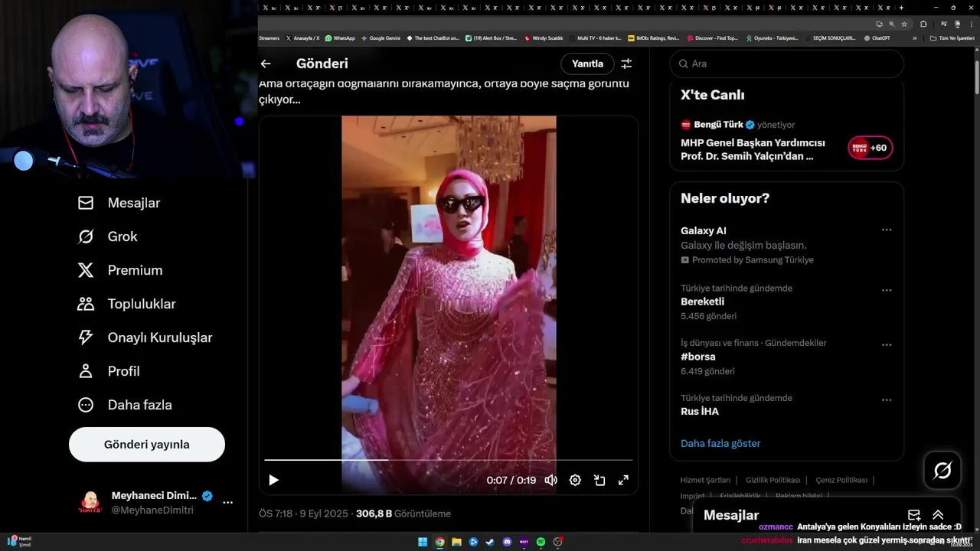
Task: Open Discover - Find Top bookmark
Action: [x=713, y=37]
